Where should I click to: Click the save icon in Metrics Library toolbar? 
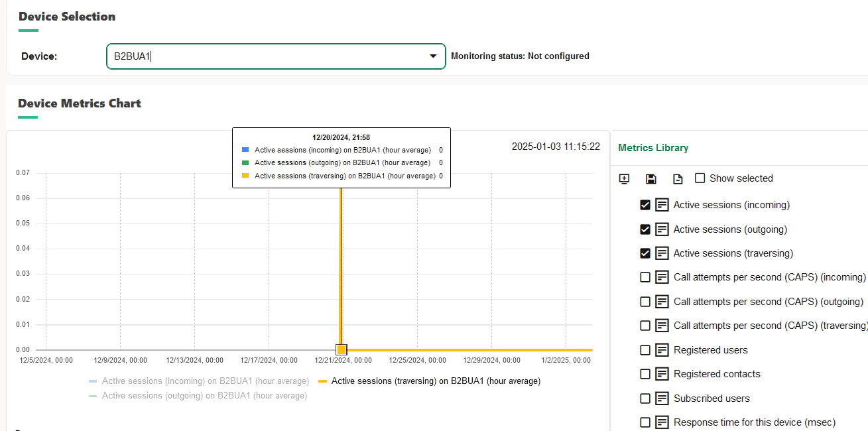pyautogui.click(x=651, y=179)
